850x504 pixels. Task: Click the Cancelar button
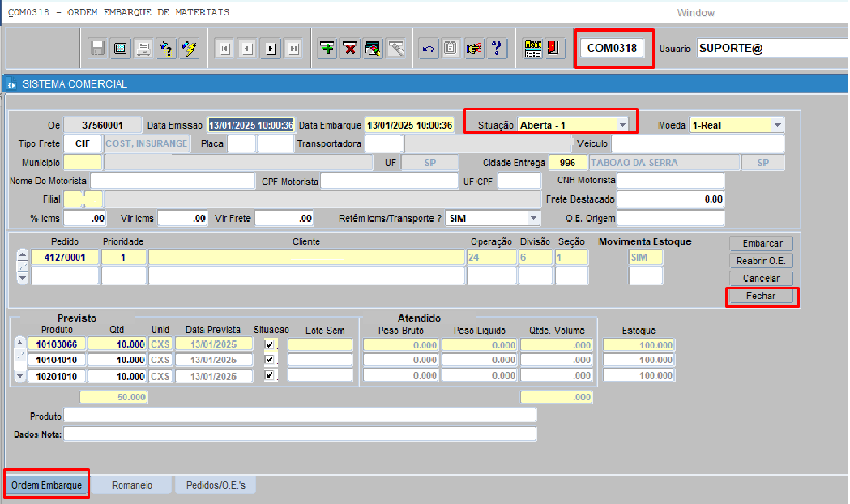point(762,278)
